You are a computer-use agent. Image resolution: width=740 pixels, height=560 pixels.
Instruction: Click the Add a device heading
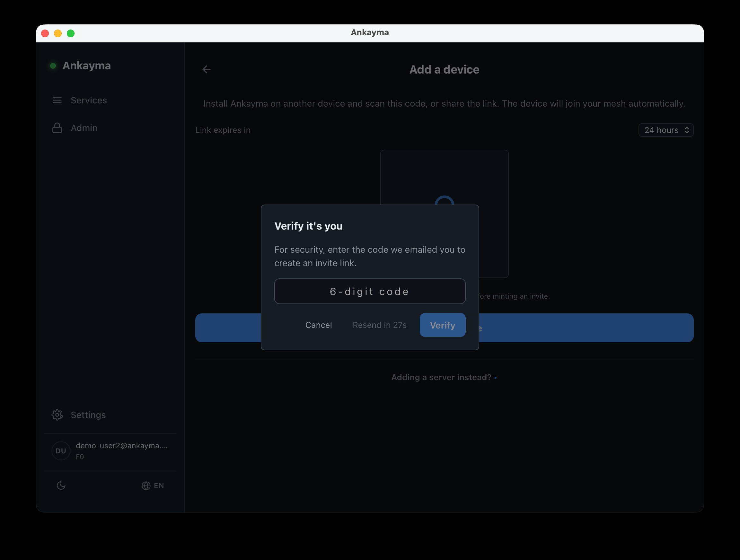point(444,70)
